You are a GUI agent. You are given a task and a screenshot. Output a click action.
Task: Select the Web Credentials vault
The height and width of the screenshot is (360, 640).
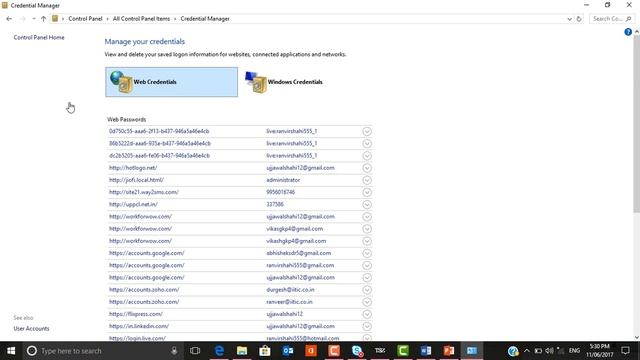tap(171, 82)
